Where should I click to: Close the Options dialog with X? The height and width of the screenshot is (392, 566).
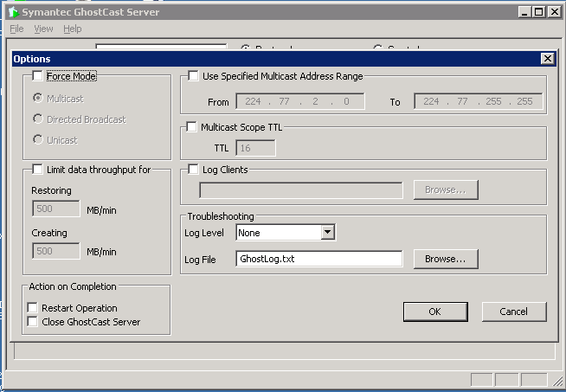547,59
